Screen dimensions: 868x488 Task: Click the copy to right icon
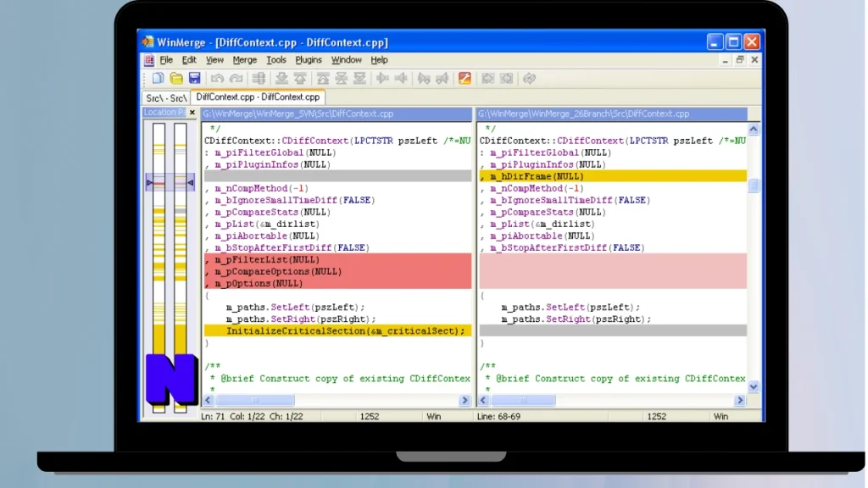382,79
